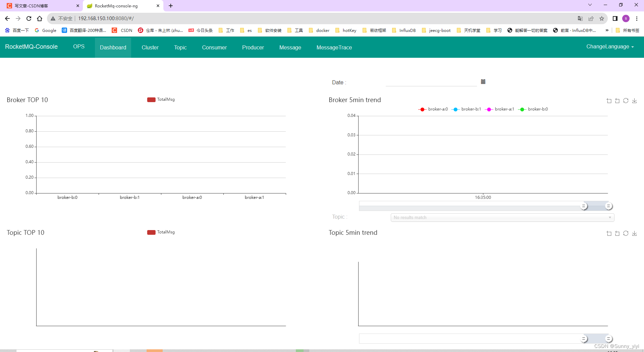Go to the Cluster page
Image resolution: width=644 pixels, height=352 pixels.
click(x=150, y=47)
